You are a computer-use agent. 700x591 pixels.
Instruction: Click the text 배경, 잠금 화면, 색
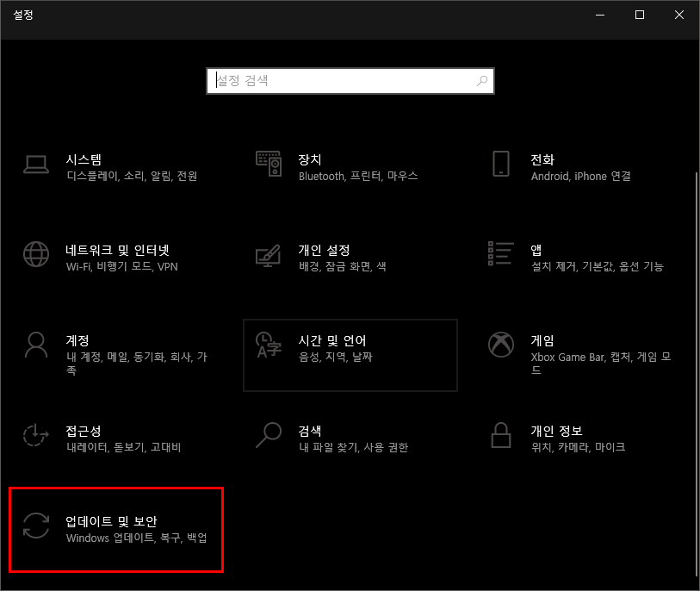pos(343,266)
